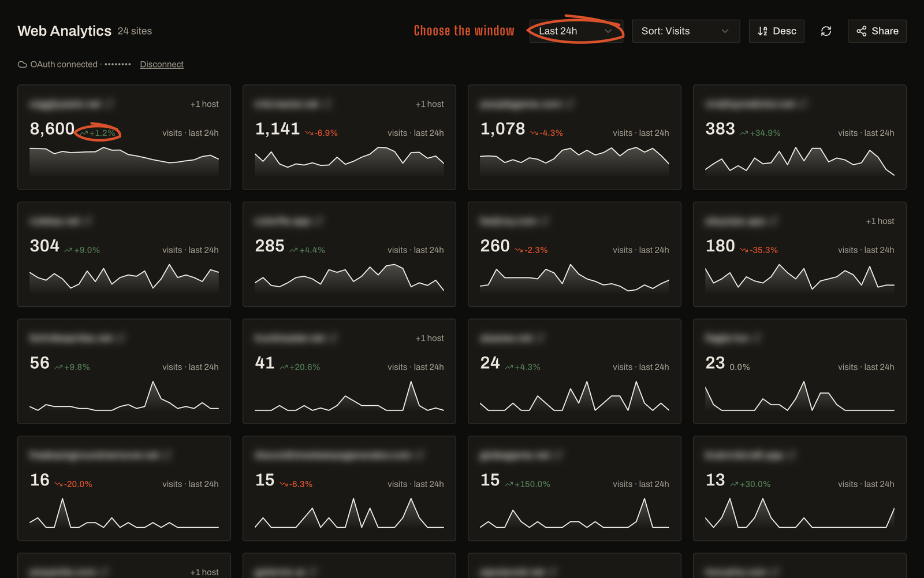Open the site card showing 56 visits
This screenshot has height=578, width=924.
tap(124, 372)
